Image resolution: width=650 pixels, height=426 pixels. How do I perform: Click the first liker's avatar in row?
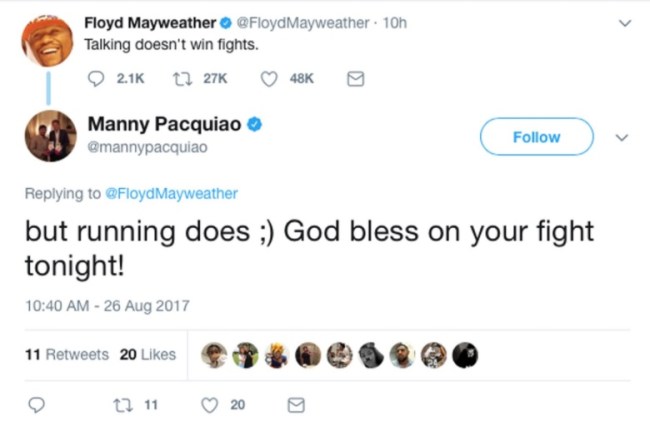(214, 355)
